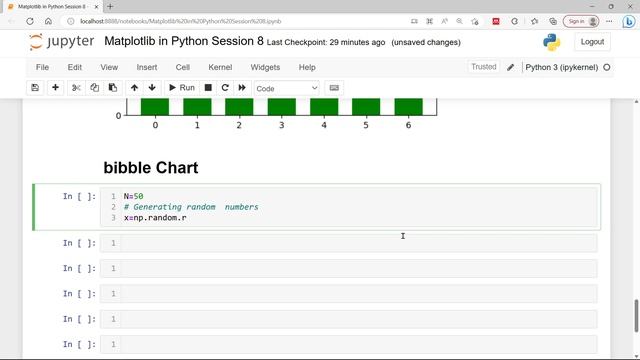640x360 pixels.
Task: Click the line x=np.random.r in the code
Action: pyautogui.click(x=155, y=218)
